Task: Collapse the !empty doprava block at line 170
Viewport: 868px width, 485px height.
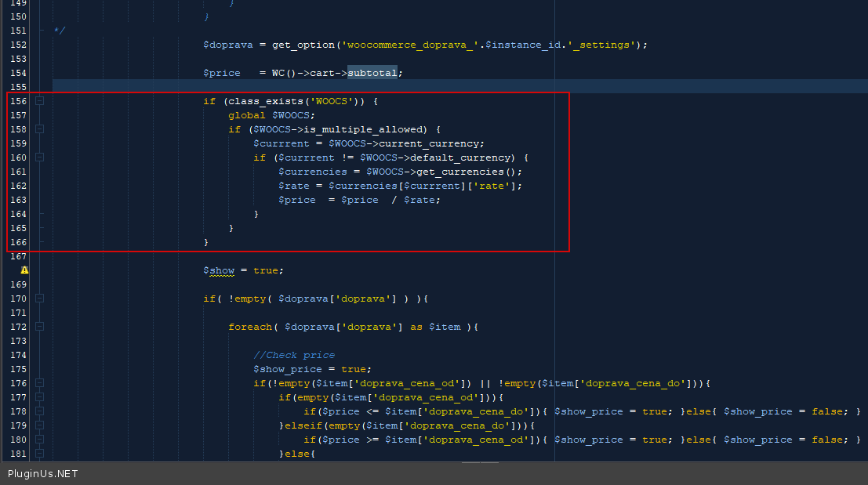Action: pyautogui.click(x=40, y=299)
